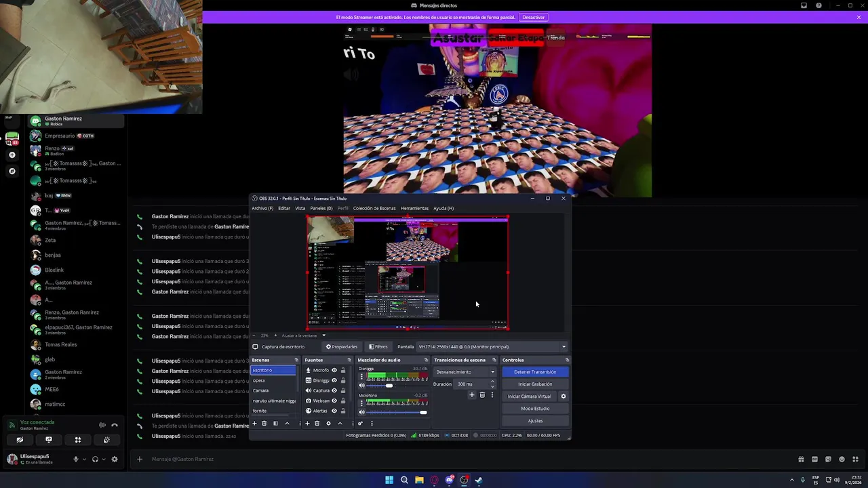Open Discord user settings gear

(115, 459)
